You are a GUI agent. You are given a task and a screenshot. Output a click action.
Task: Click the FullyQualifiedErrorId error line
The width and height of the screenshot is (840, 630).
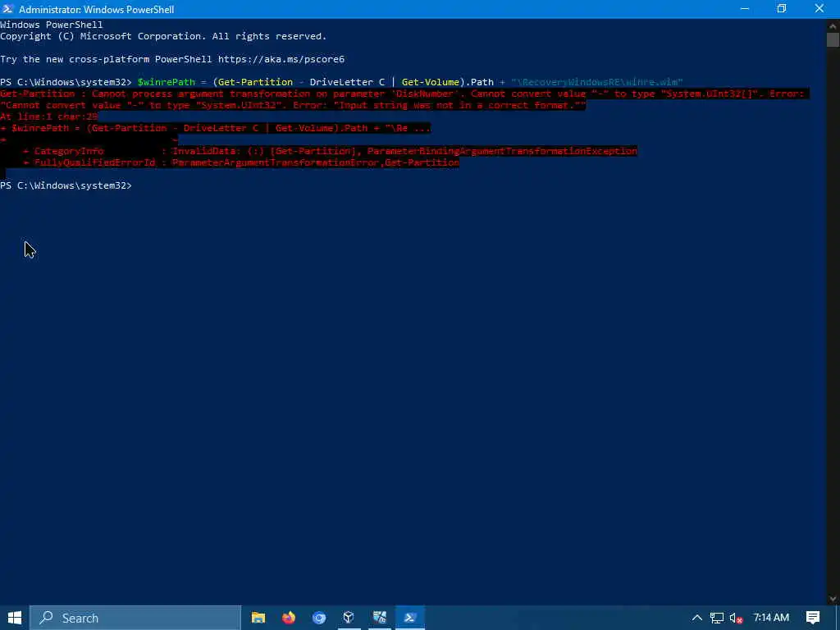[241, 162]
